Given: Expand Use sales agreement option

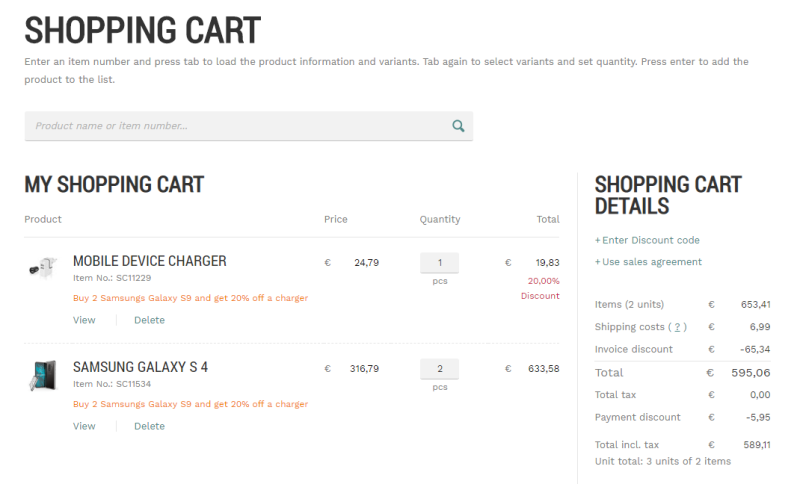Looking at the screenshot, I should coord(648,262).
